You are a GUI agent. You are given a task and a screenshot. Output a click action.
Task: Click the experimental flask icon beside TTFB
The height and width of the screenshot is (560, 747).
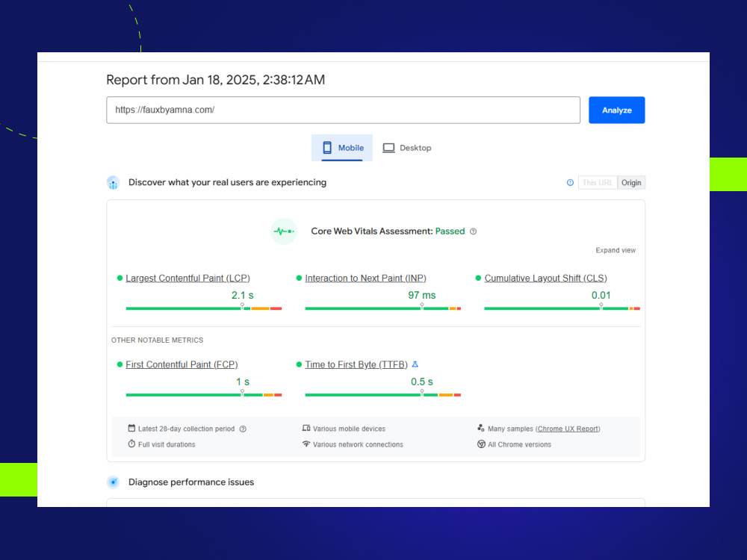(x=415, y=364)
